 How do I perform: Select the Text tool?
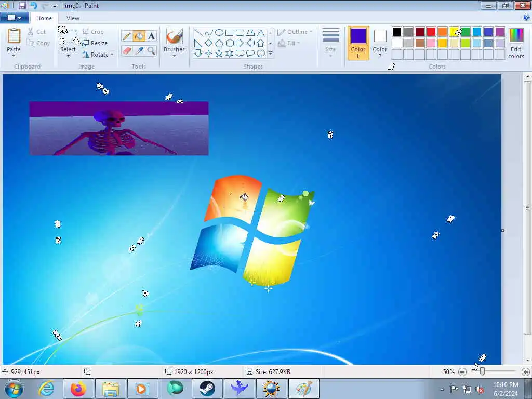tap(151, 36)
